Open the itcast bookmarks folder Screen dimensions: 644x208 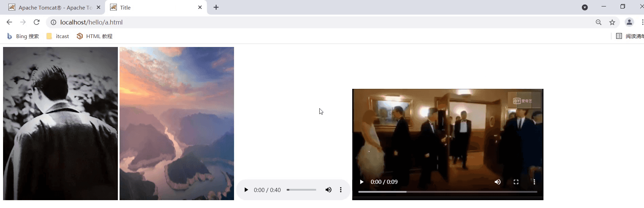pos(58,36)
